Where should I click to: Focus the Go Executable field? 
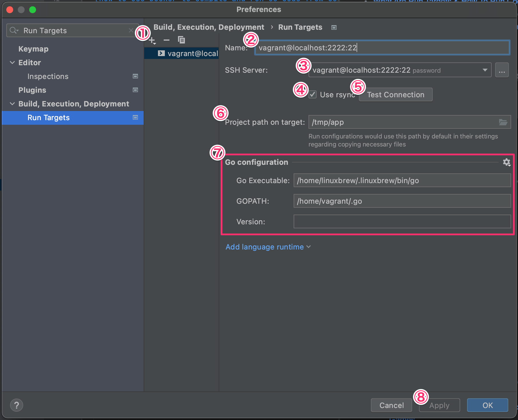pyautogui.click(x=402, y=181)
